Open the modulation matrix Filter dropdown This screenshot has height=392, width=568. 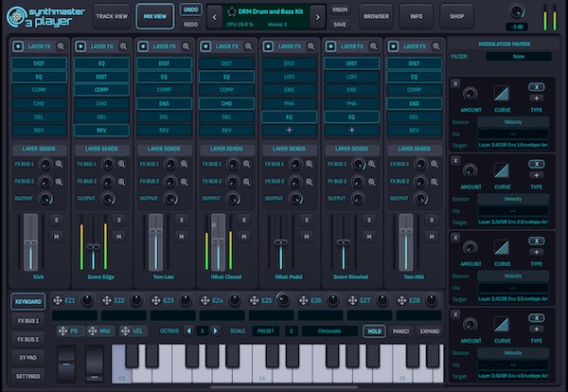pyautogui.click(x=519, y=57)
